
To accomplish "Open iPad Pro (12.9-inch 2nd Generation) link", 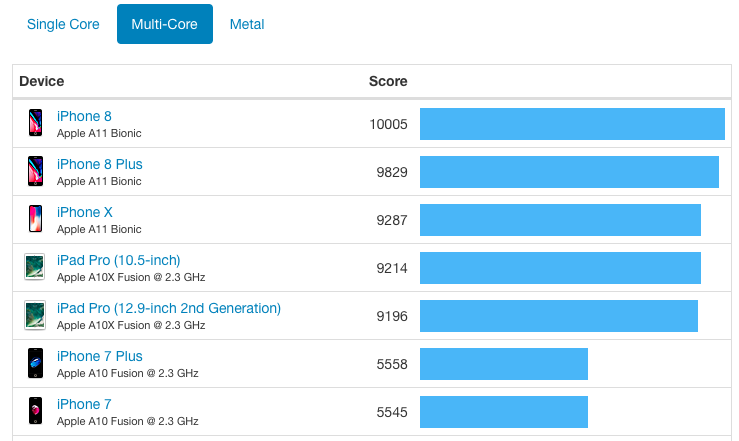I will coord(169,308).
